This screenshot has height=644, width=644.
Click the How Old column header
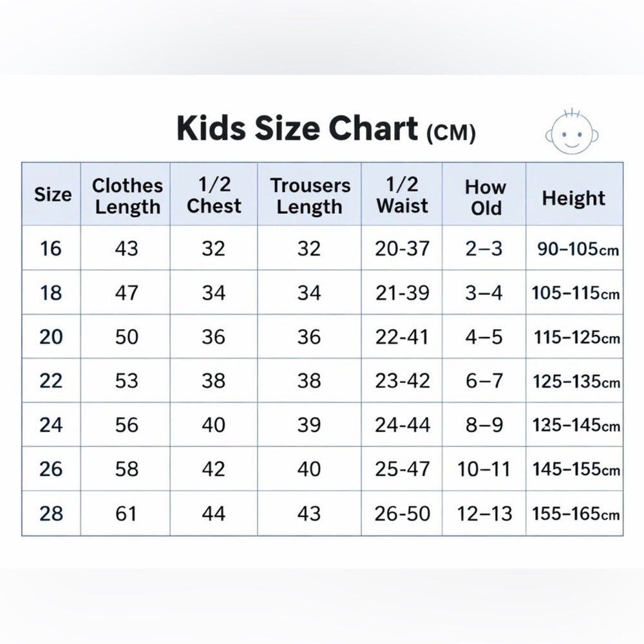[486, 198]
